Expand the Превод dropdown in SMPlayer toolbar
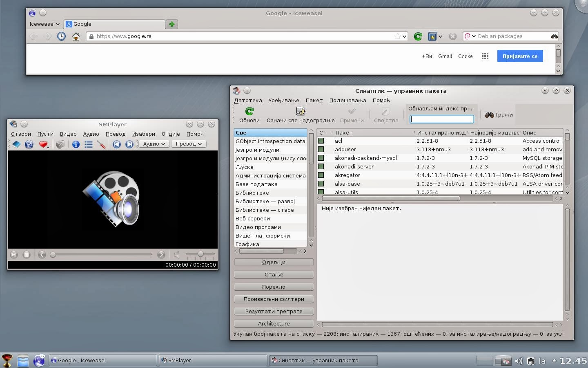Viewport: 588px width, 368px height. [189, 144]
